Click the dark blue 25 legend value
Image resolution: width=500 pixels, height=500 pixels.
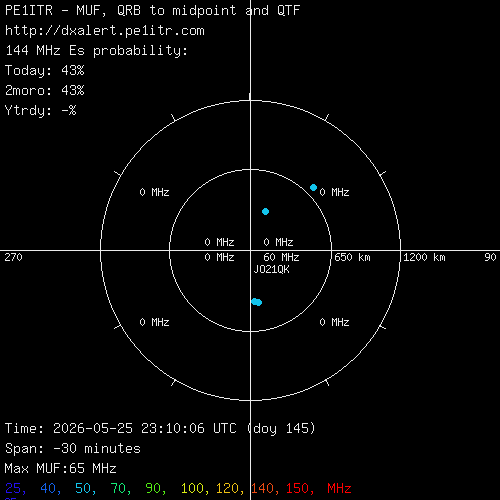click(15, 489)
